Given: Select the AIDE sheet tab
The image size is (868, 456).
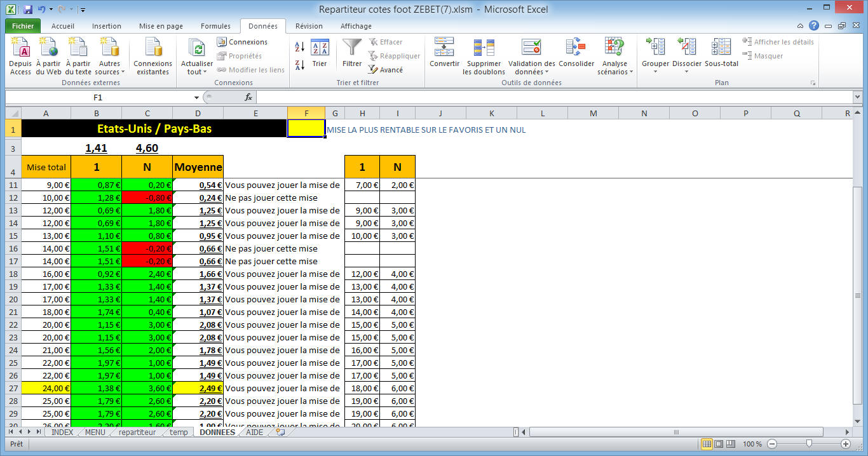Looking at the screenshot, I should tap(254, 432).
